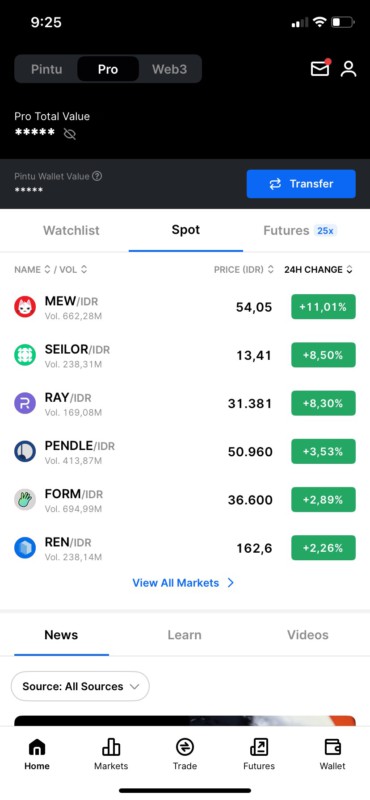Open View All Markets link
Viewport: 370px width, 800px height.
coord(183,583)
